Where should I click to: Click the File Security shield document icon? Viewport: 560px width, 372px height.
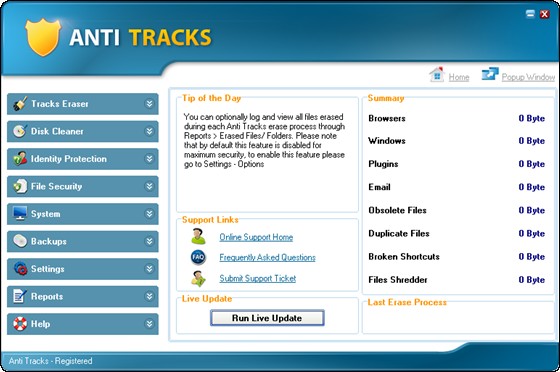point(20,186)
